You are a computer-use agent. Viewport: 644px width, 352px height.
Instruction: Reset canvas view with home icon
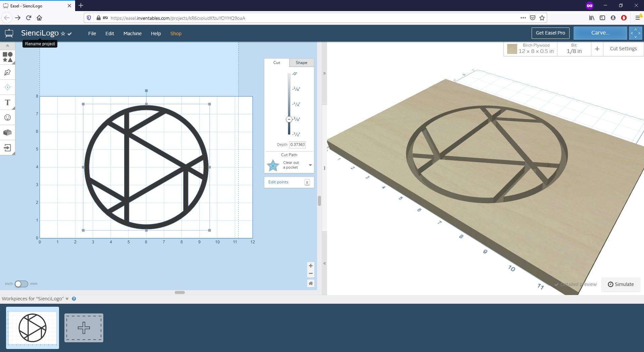pos(311,284)
